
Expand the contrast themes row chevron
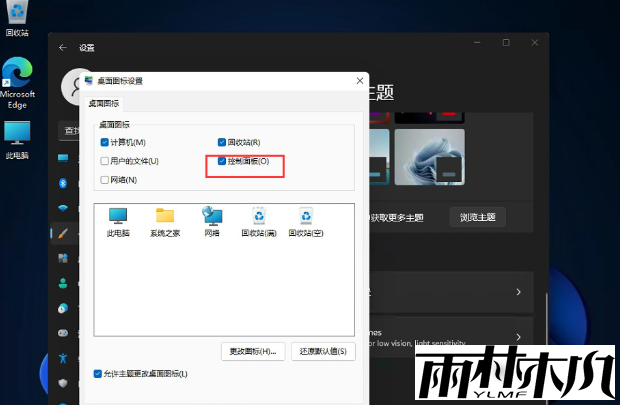[518, 338]
